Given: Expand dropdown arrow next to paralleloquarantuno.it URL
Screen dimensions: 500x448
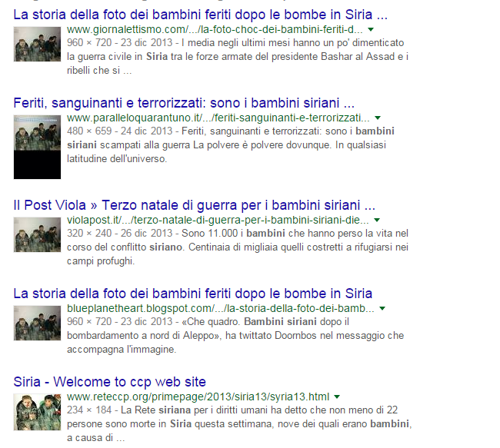Looking at the screenshot, I should [378, 118].
